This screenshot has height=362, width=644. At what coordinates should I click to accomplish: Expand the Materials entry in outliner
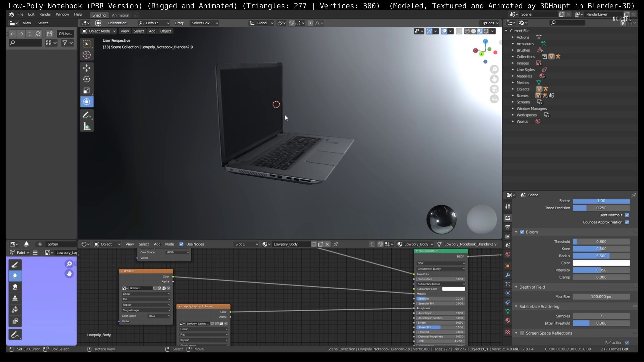(x=513, y=76)
